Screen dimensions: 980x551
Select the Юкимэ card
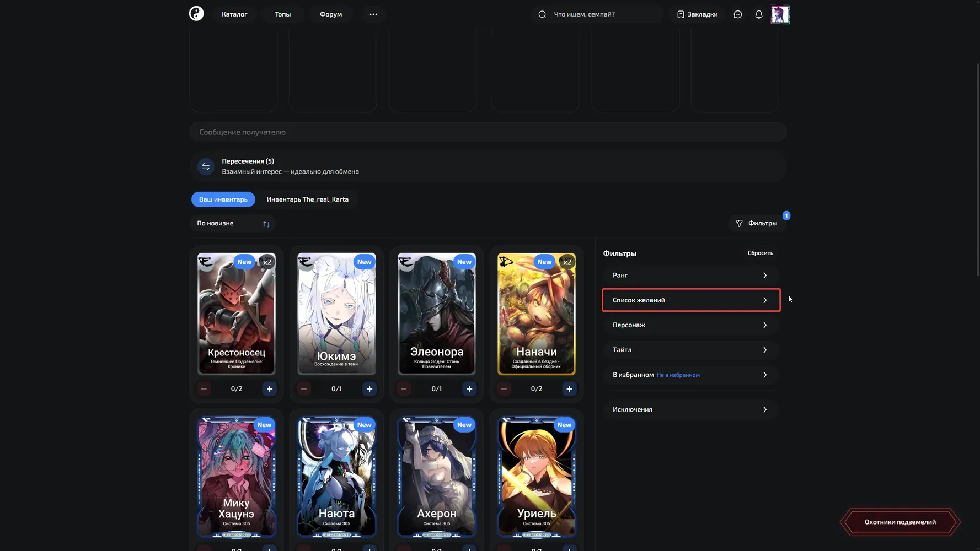pyautogui.click(x=336, y=314)
